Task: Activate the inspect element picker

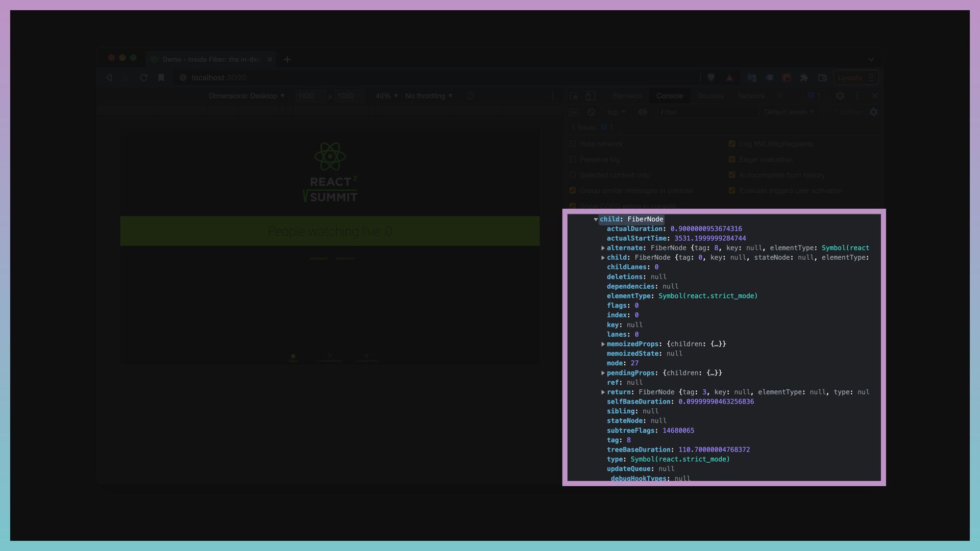Action: point(574,96)
